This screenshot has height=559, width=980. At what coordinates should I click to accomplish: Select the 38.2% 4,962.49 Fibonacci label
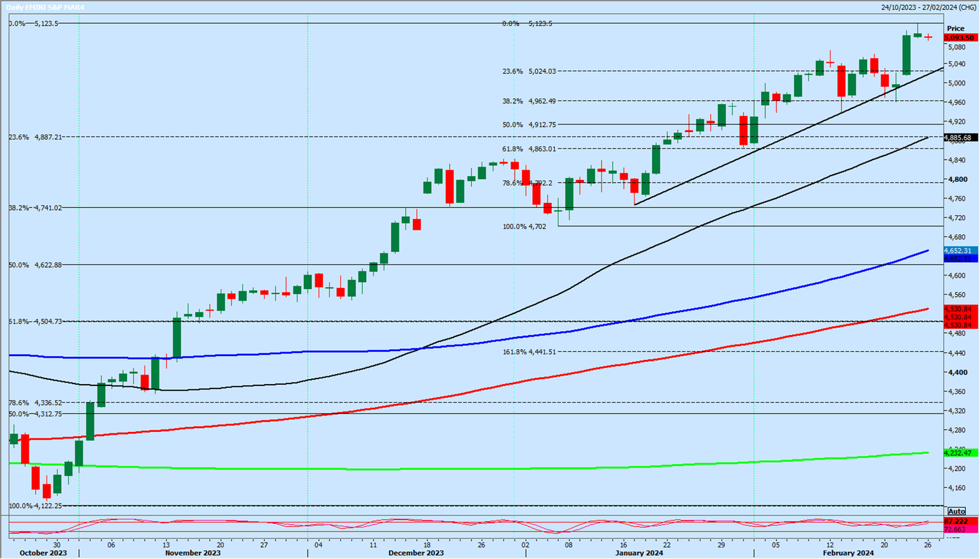point(529,101)
